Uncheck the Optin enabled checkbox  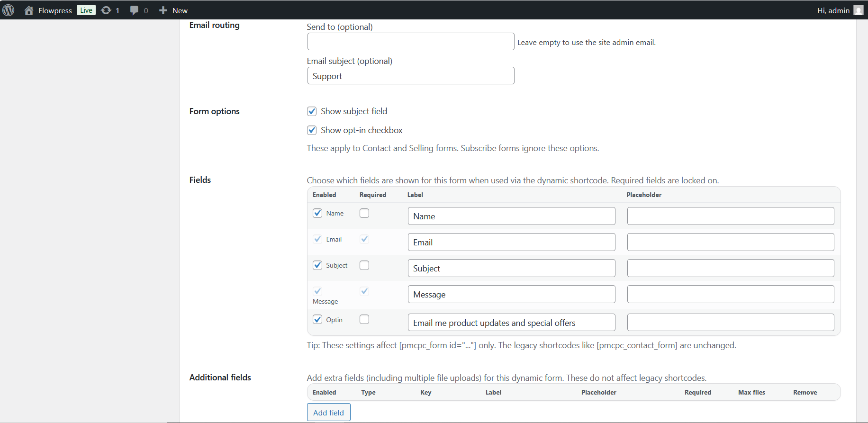click(x=317, y=319)
